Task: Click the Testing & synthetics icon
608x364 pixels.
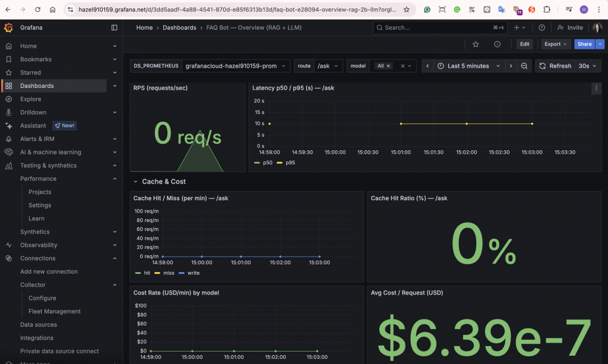Action: click(8, 166)
